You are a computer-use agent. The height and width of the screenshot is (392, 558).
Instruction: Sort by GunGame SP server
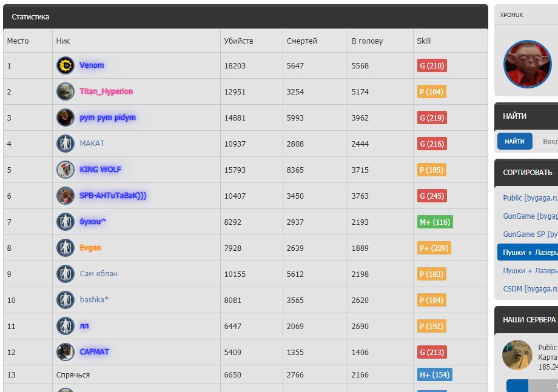pos(530,234)
